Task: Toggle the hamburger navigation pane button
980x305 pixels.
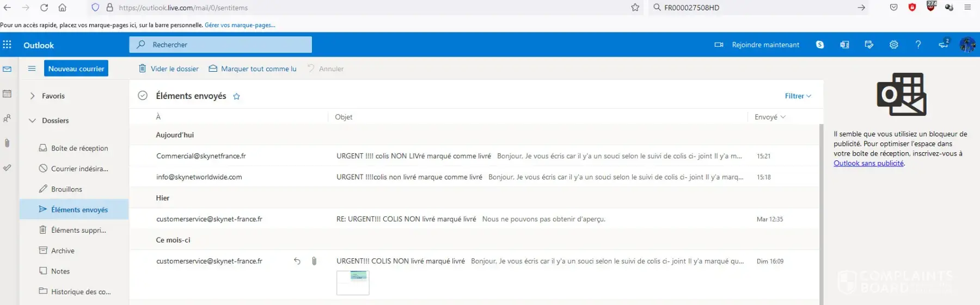Action: [x=32, y=69]
